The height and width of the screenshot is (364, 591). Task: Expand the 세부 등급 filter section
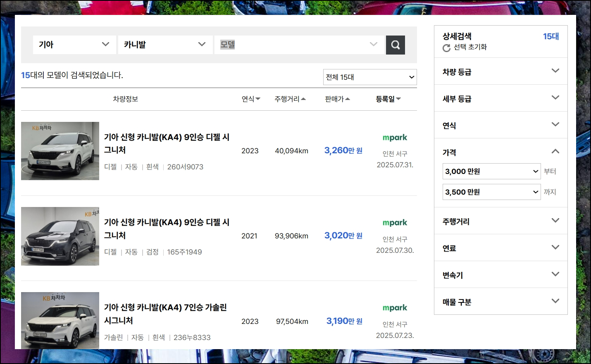pos(500,98)
